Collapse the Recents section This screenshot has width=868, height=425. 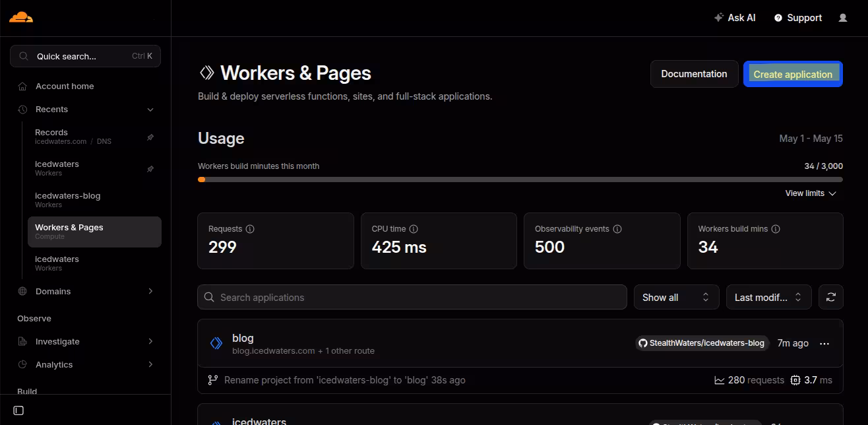[x=150, y=110]
